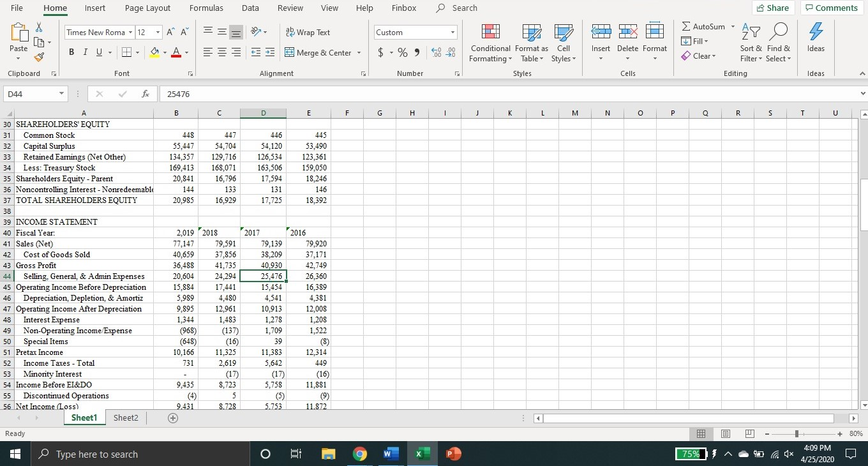Click Merge & Center in the Alignment group

click(318, 52)
